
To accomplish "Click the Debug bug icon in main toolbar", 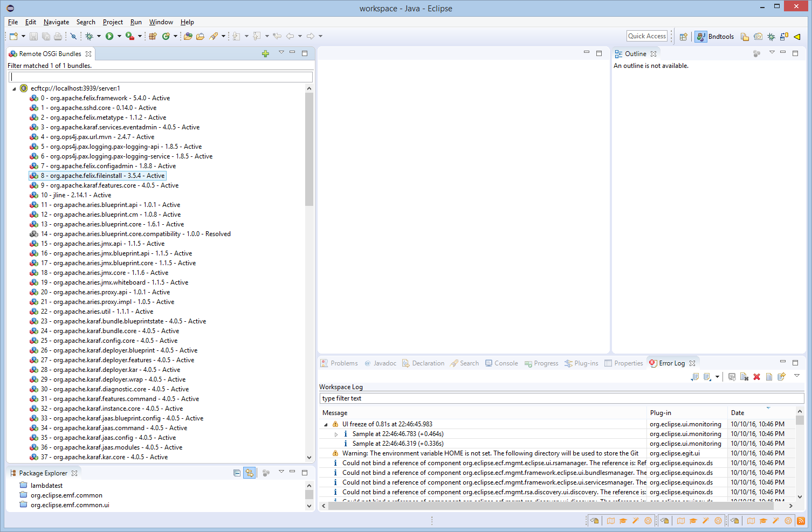I will coord(90,36).
